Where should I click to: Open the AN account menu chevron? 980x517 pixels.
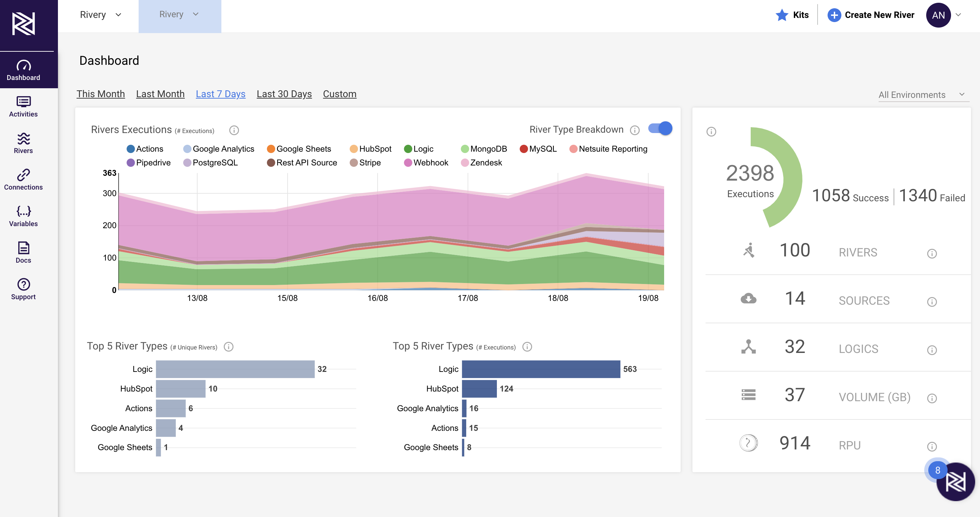click(959, 15)
